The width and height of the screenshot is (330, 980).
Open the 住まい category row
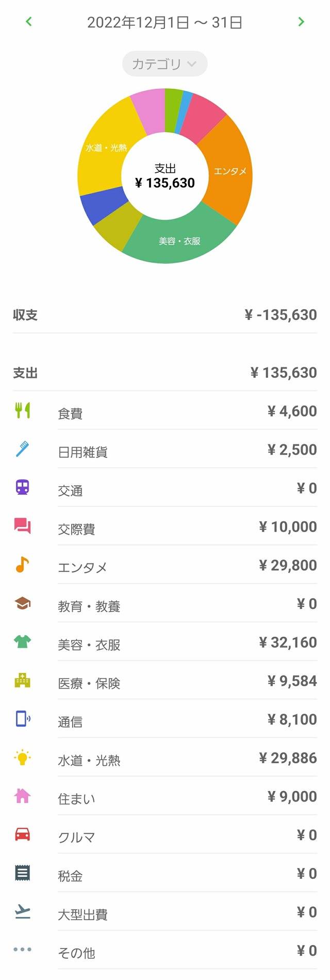[165, 796]
